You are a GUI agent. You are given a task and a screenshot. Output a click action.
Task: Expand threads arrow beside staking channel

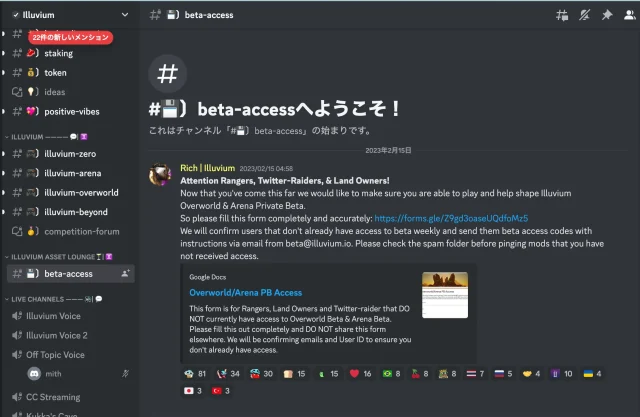click(3, 53)
